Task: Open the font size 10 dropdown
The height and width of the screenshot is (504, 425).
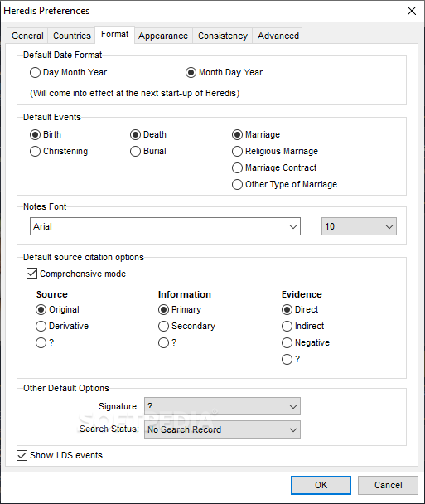Action: (359, 226)
